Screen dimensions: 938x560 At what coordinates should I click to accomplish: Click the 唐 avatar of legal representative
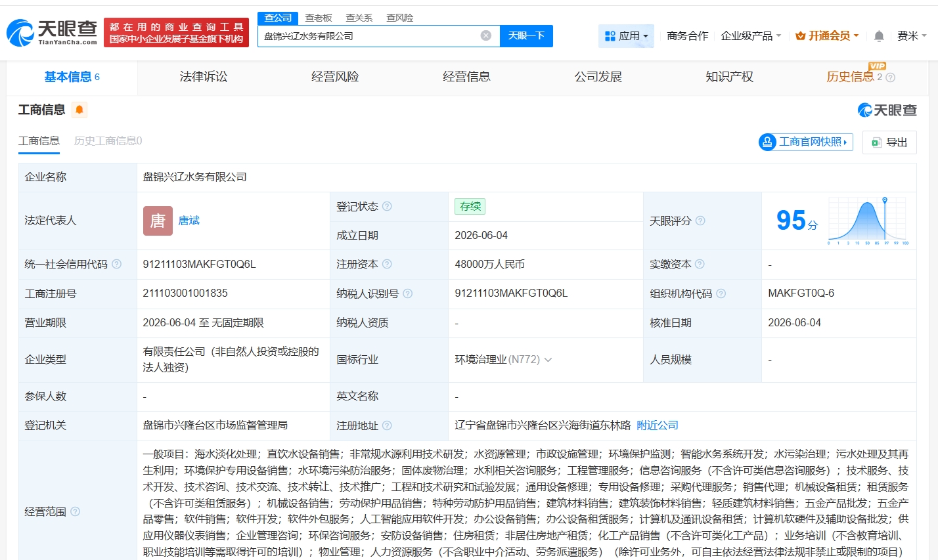[x=158, y=221]
